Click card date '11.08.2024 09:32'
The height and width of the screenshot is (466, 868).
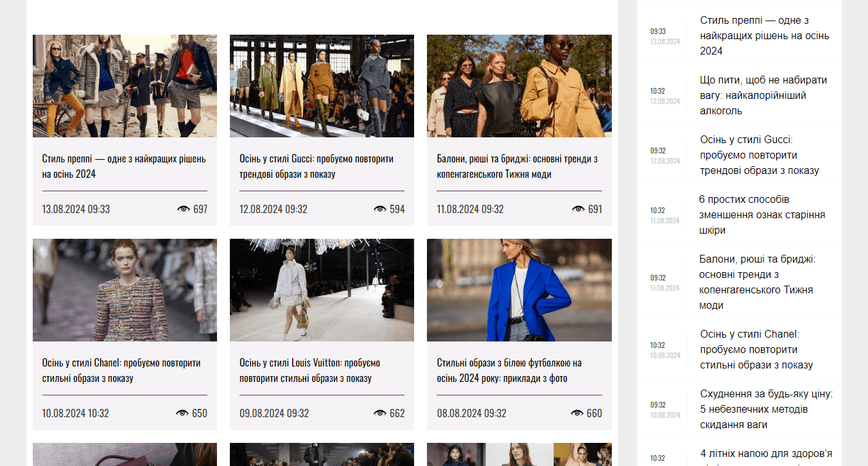coord(471,209)
